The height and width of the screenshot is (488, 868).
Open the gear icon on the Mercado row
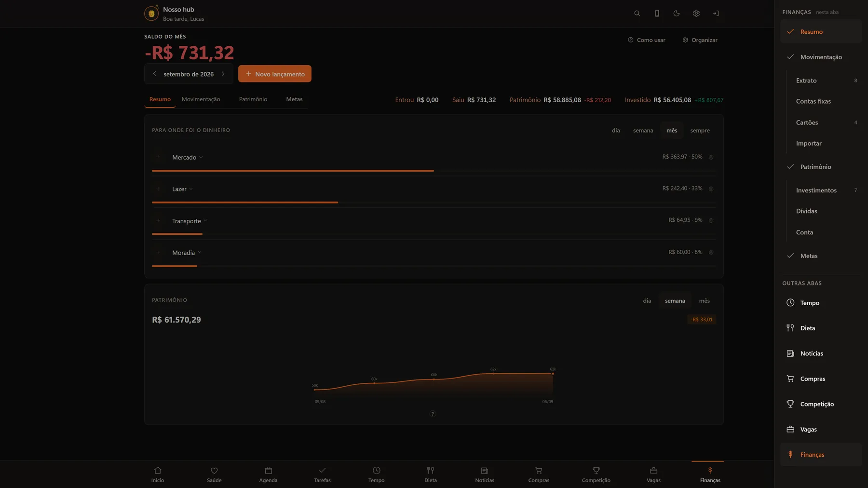tap(711, 157)
